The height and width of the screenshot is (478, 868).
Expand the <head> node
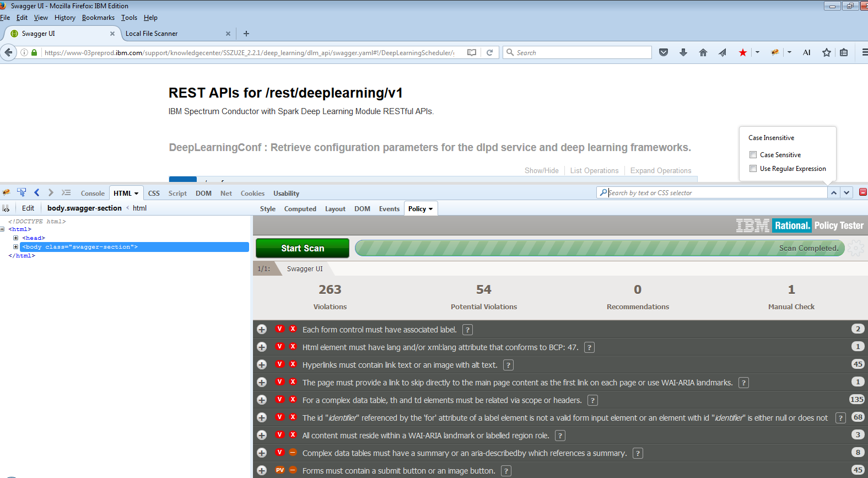16,238
